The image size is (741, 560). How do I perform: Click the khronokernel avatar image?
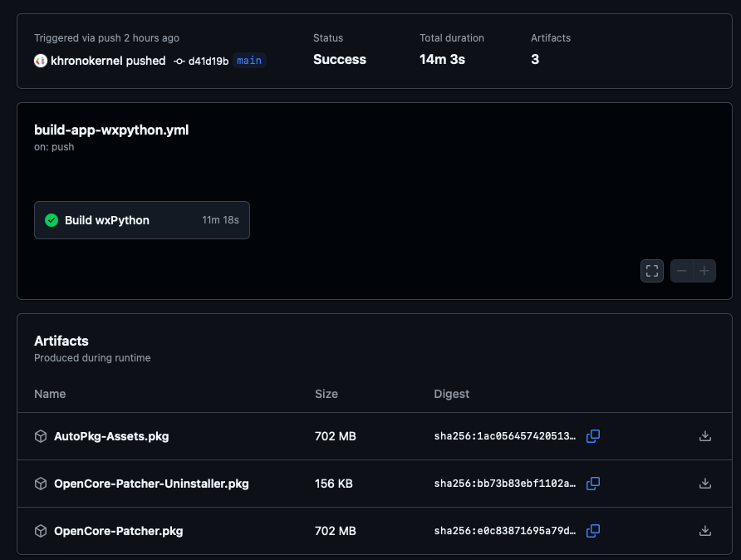[41, 61]
